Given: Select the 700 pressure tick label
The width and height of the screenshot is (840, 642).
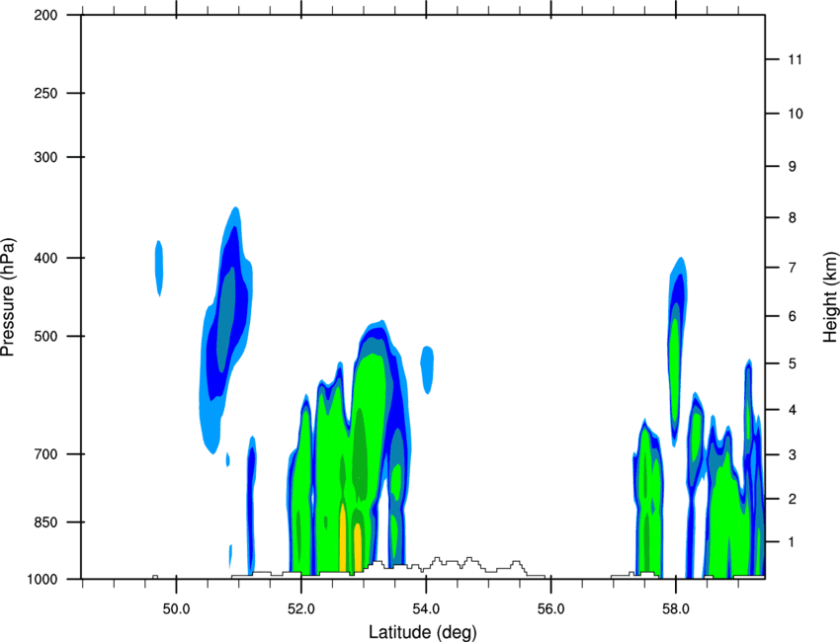Looking at the screenshot, I should coord(46,454).
